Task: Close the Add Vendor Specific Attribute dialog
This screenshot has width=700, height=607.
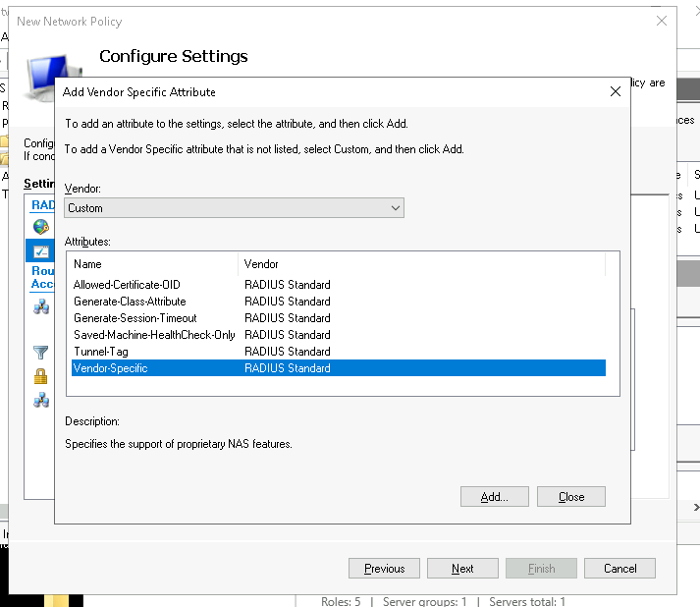Action: pyautogui.click(x=616, y=91)
